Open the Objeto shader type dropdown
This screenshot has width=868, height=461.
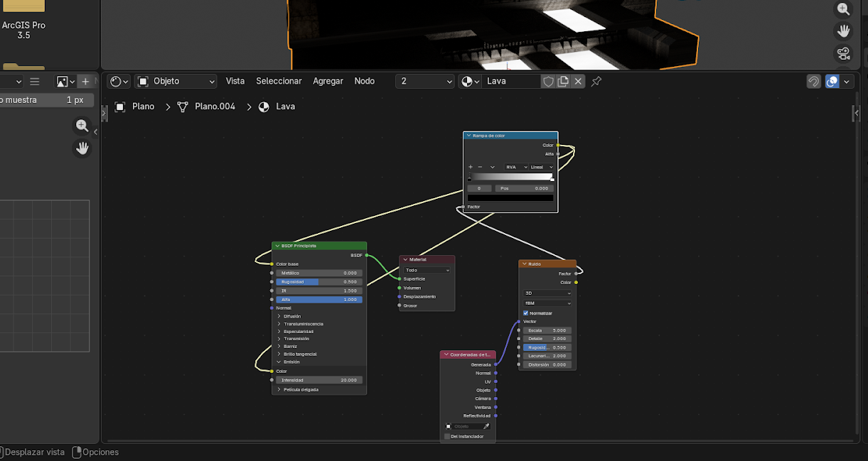[176, 82]
